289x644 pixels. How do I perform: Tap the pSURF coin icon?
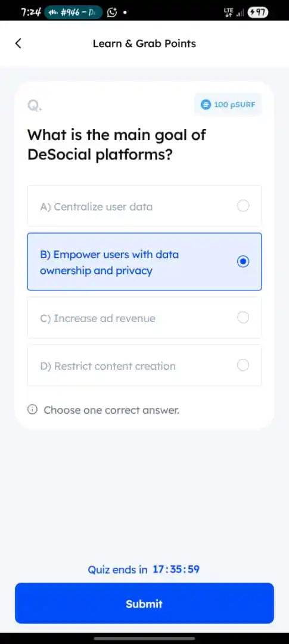click(x=205, y=105)
